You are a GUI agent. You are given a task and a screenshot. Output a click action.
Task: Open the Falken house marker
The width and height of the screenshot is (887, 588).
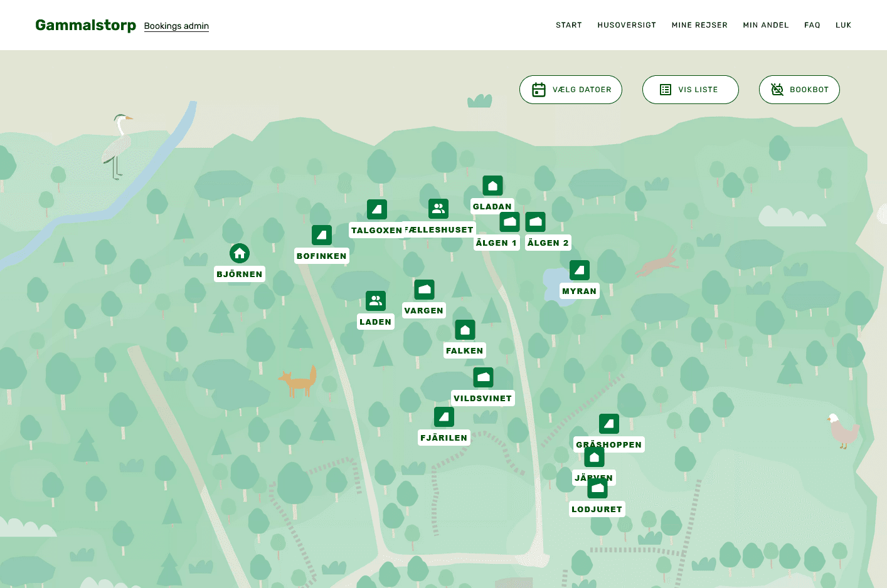click(x=465, y=329)
